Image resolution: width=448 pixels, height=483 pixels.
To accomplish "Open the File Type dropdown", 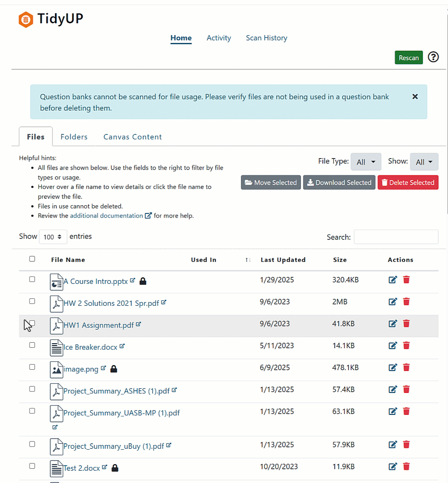I will (x=366, y=162).
